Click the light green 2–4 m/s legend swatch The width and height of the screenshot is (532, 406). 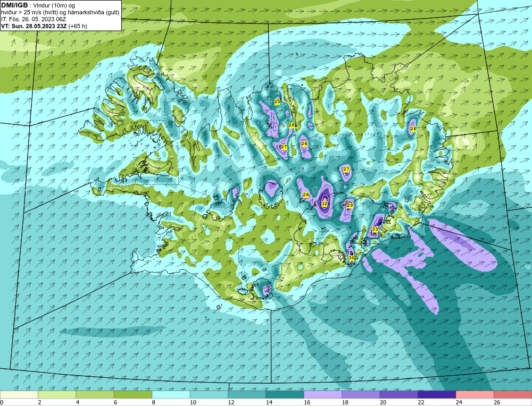[x=57, y=394]
